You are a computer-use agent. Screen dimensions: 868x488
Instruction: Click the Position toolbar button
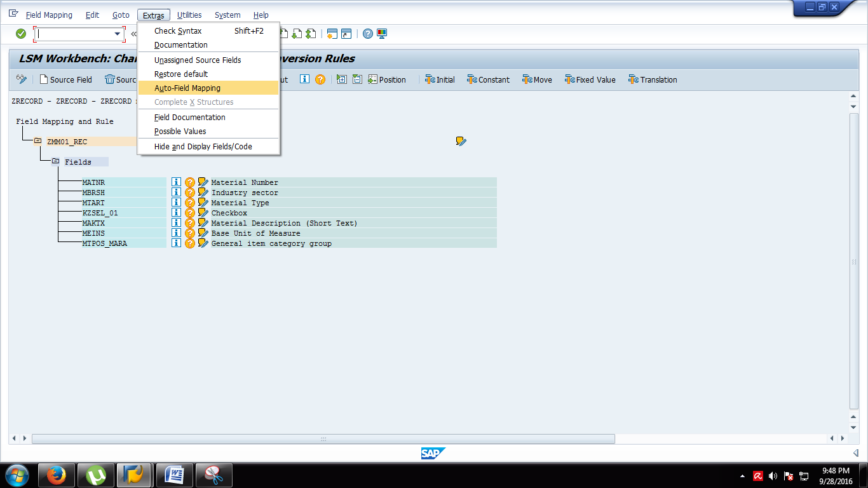click(x=386, y=79)
